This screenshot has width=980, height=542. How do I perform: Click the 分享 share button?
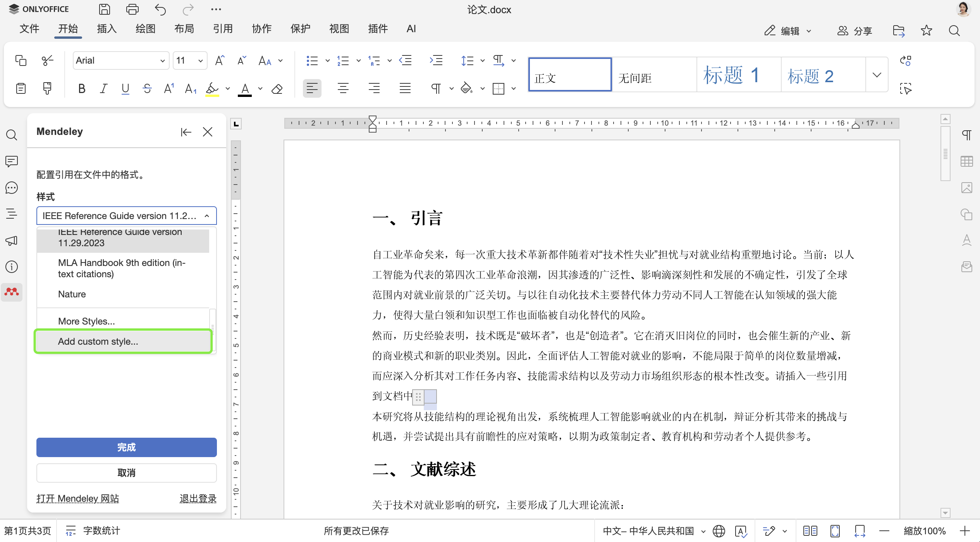click(x=854, y=31)
